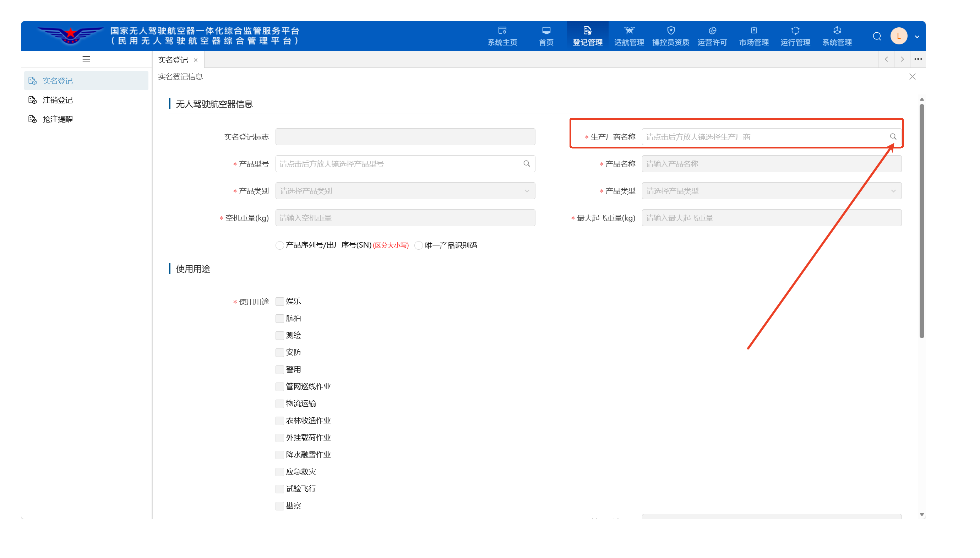Click global search icon in header
Screen dimensions: 980x558
point(877,37)
